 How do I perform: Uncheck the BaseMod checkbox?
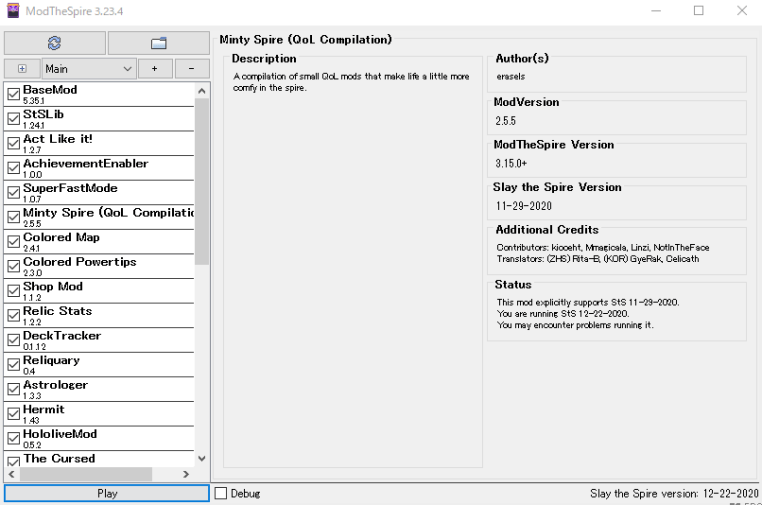tap(14, 95)
